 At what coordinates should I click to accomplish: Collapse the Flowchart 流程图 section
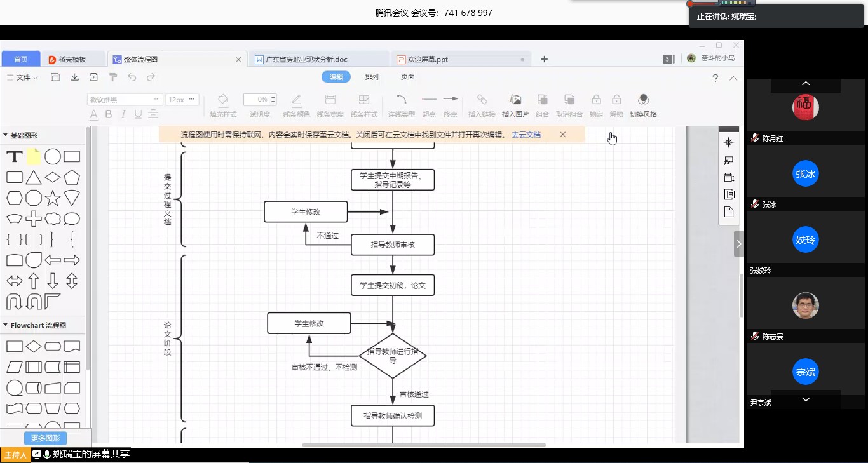coord(6,325)
